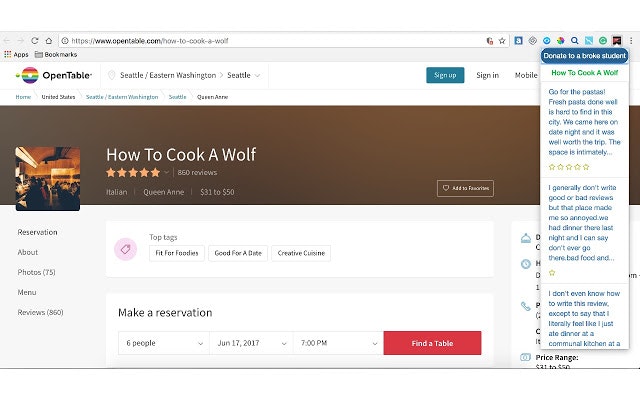Click the location pin icon in the header
The image size is (640, 400).
pos(111,75)
